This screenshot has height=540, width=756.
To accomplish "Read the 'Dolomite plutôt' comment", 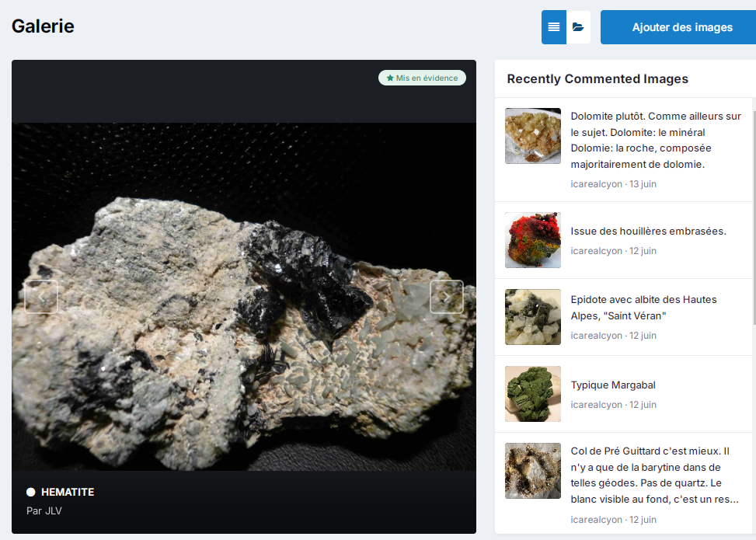I will (x=656, y=141).
